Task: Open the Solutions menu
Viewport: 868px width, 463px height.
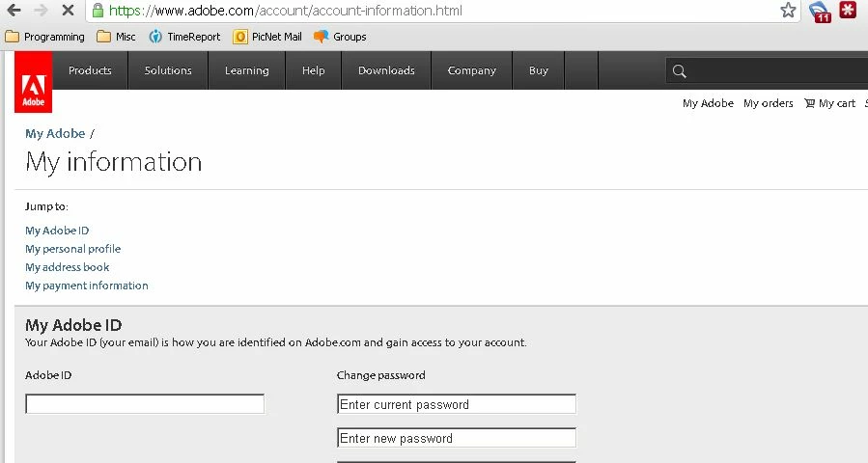Action: (x=168, y=70)
